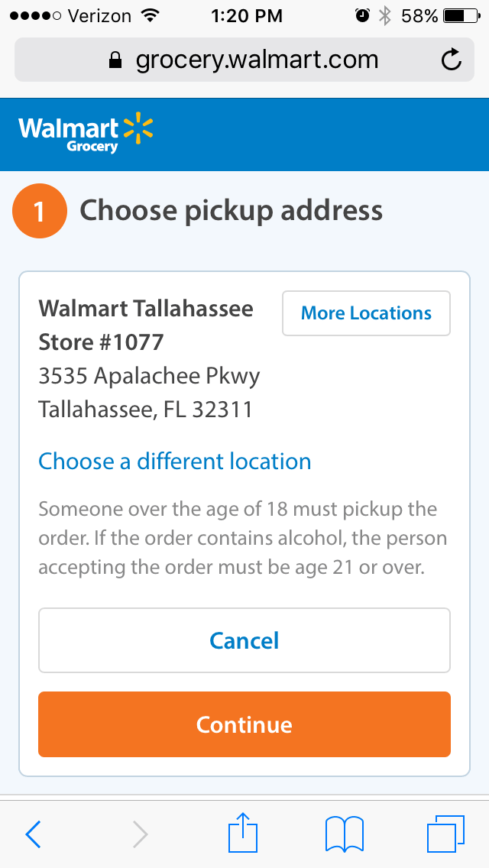The image size is (489, 868).
Task: Tap the battery indicator in status bar
Action: point(463,17)
